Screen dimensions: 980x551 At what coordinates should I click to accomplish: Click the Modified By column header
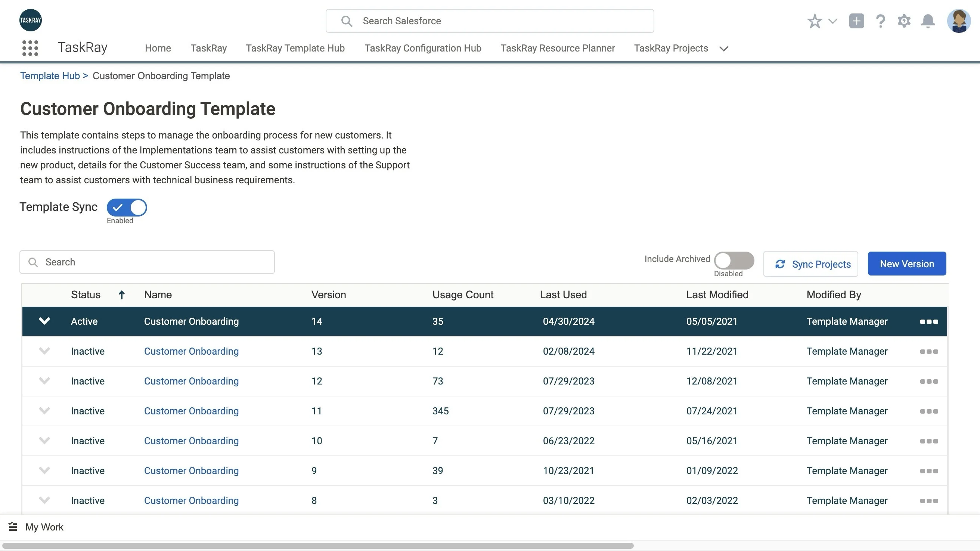pyautogui.click(x=834, y=295)
